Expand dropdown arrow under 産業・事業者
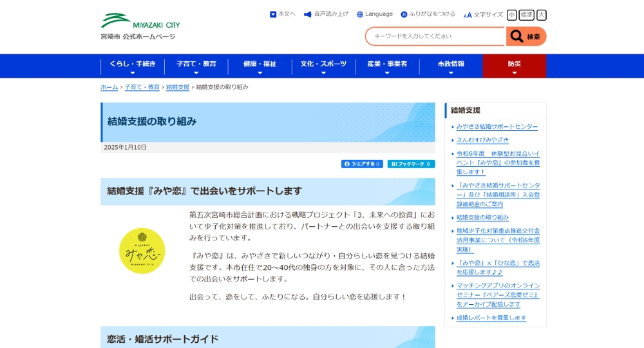 tap(387, 73)
